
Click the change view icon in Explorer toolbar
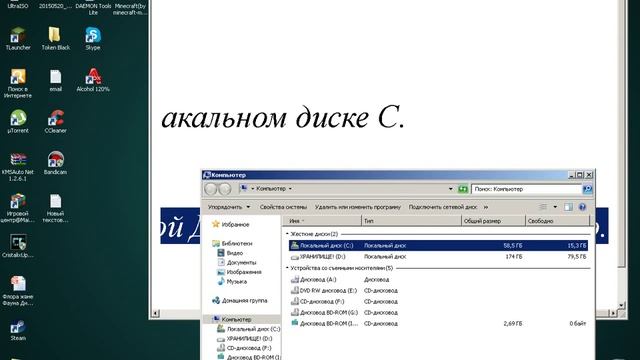point(542,207)
